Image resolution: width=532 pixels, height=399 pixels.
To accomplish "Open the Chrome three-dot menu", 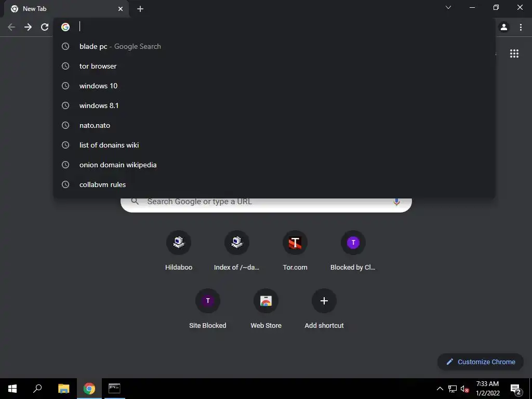I will [521, 27].
